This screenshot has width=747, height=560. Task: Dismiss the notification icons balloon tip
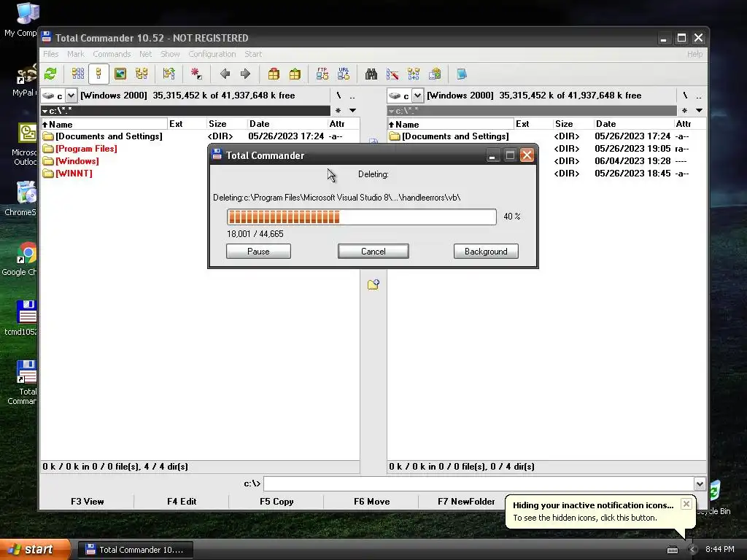tap(686, 504)
